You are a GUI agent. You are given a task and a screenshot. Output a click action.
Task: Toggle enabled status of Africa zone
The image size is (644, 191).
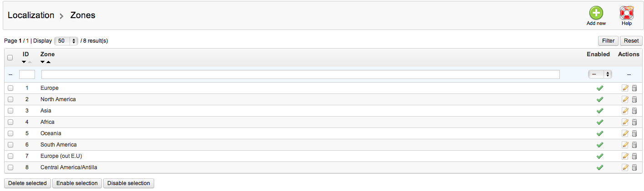pos(599,122)
